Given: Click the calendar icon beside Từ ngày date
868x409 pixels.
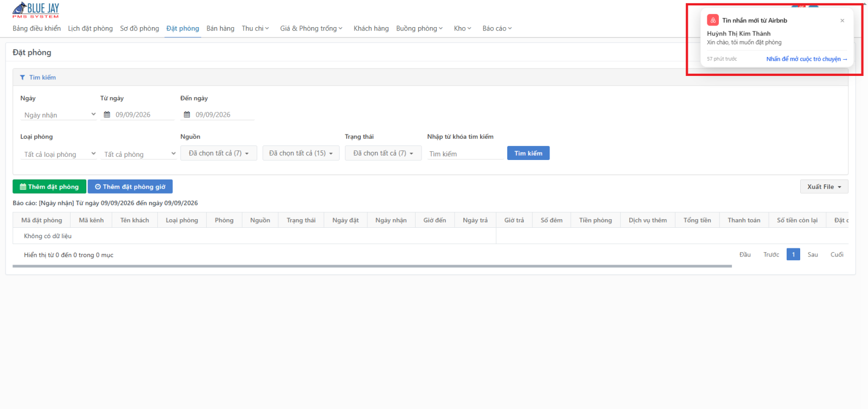Looking at the screenshot, I should pyautogui.click(x=107, y=114).
